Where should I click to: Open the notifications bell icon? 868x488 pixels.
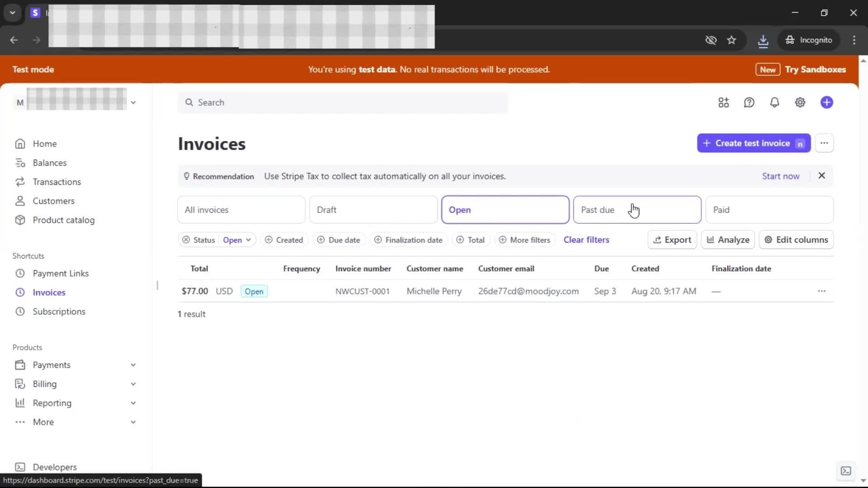[774, 103]
